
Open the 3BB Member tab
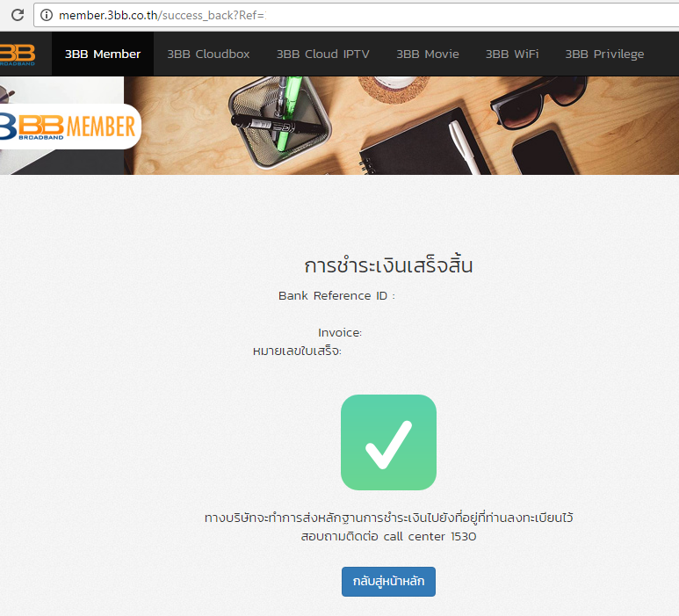point(103,54)
